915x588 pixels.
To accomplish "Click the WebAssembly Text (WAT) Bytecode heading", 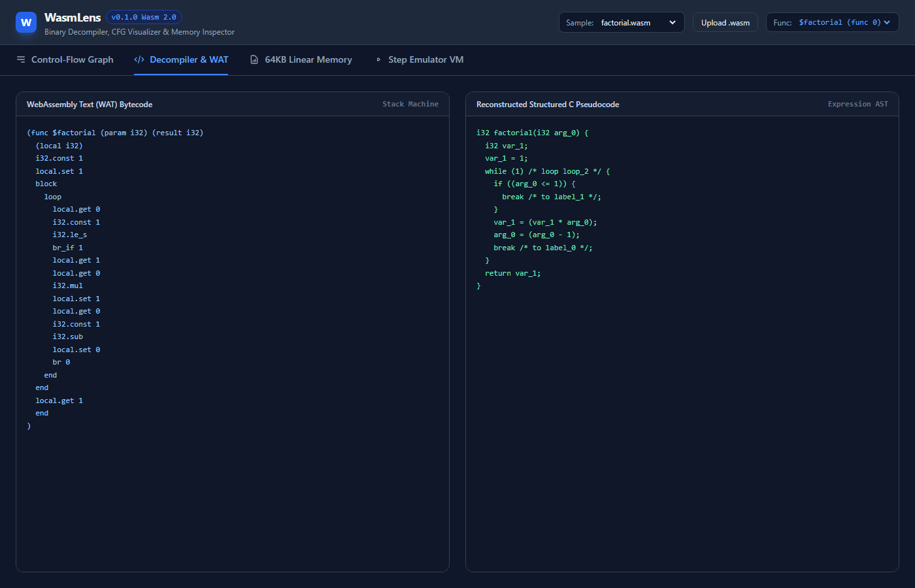I will [x=90, y=105].
